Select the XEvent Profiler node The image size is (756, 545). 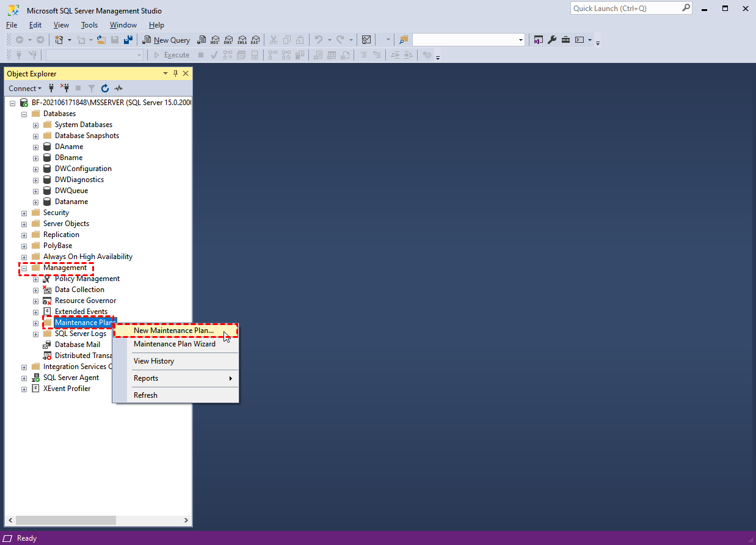[x=67, y=389]
